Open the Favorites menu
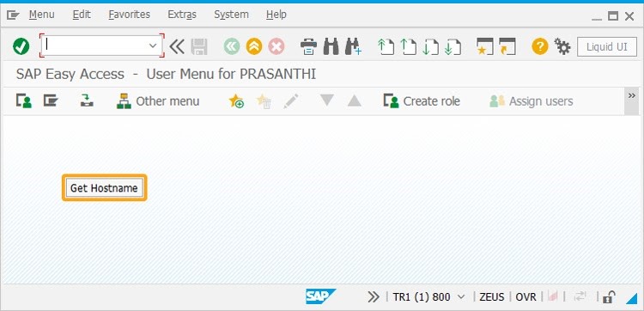The width and height of the screenshot is (644, 311). 130,15
